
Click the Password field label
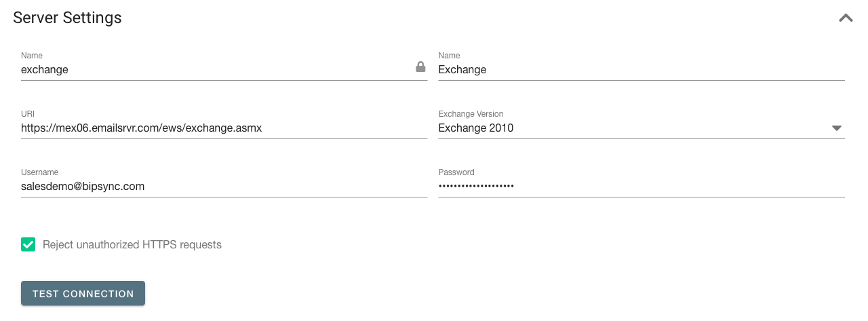tap(456, 172)
